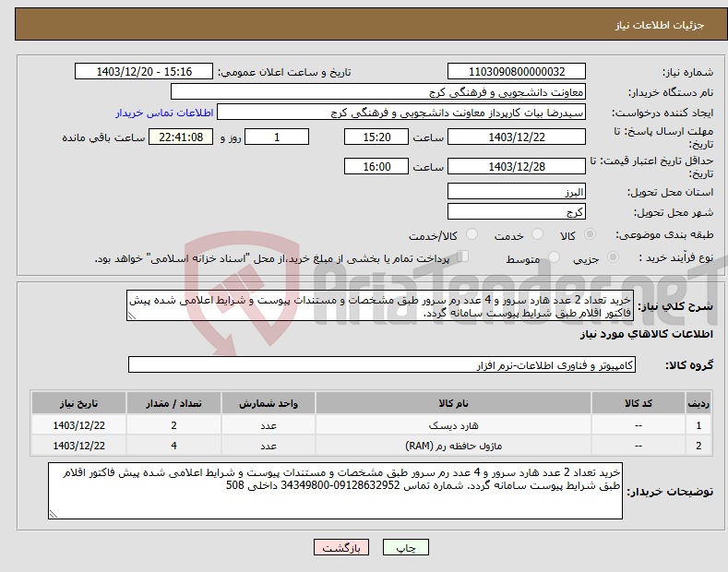
Task: Click the buyer organization name field
Action: click(378, 92)
